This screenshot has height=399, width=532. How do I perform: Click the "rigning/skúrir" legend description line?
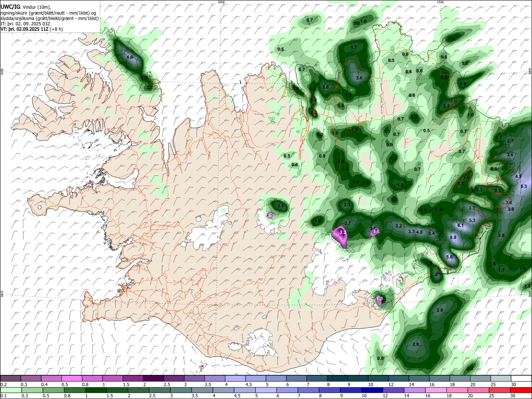tap(48, 13)
